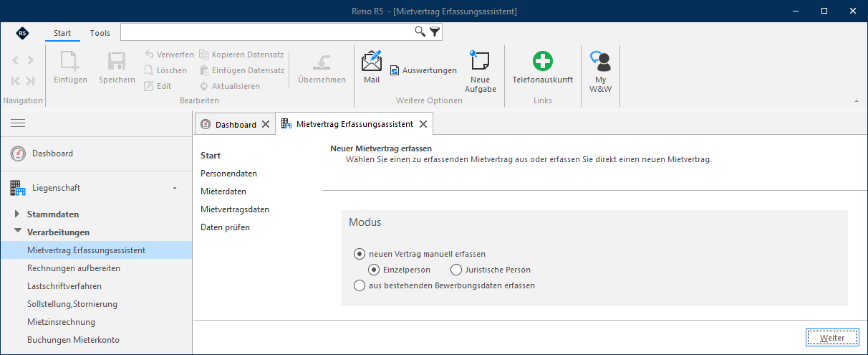Close the Mietvertrag Erfassungsassistent tab
The image size is (868, 355).
click(423, 124)
